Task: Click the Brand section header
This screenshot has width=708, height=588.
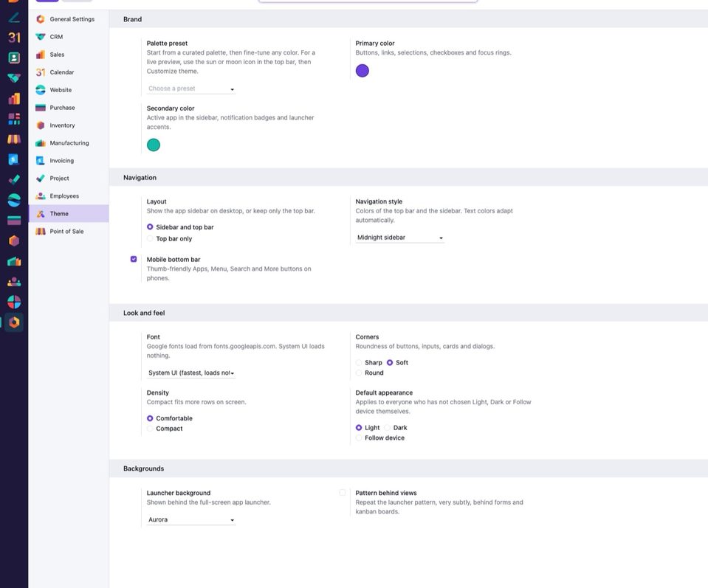Action: (x=408, y=19)
